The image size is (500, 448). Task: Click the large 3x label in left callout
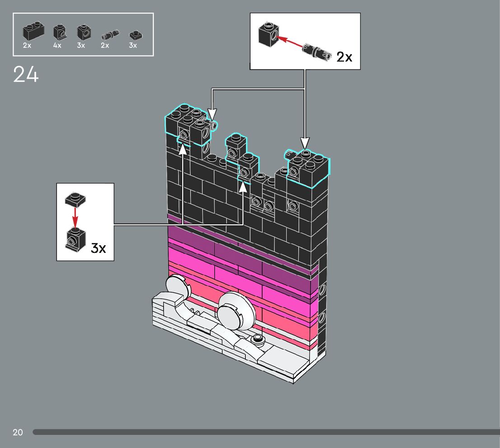click(x=99, y=248)
